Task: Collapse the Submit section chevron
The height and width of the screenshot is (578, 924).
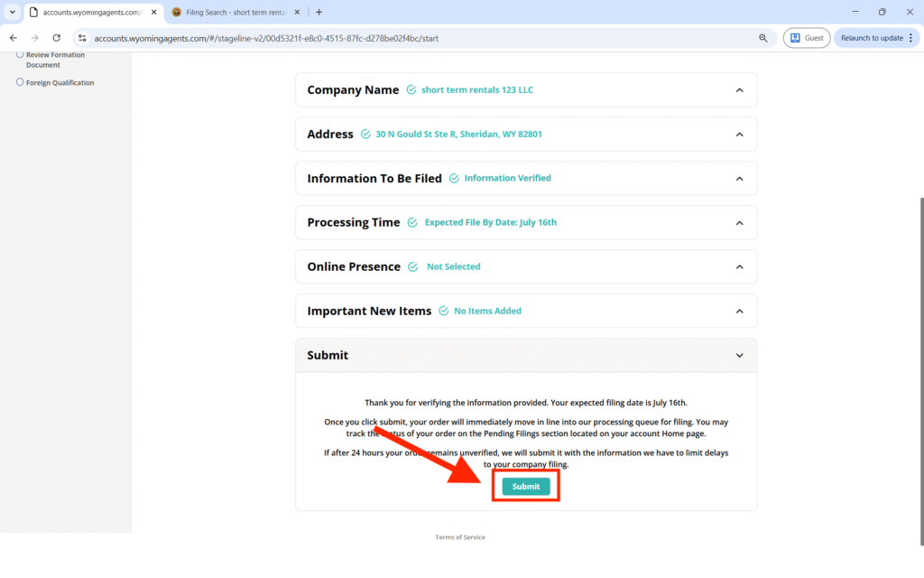Action: click(x=739, y=356)
